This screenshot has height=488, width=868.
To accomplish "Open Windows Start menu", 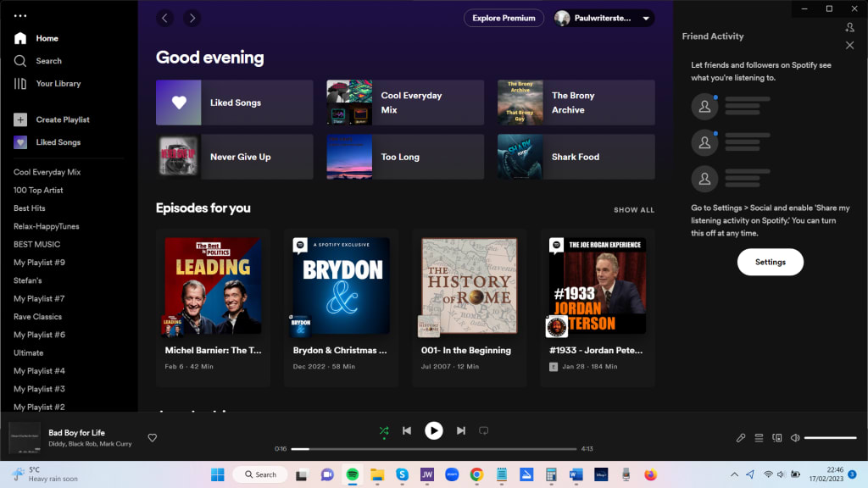I will point(218,474).
